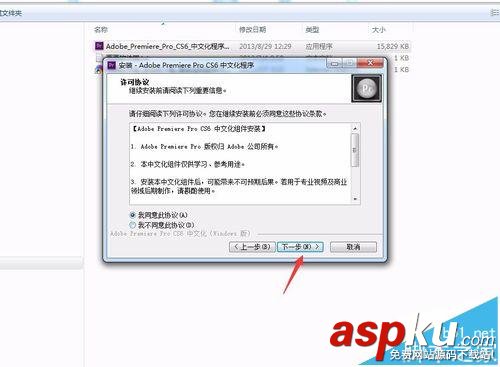Image resolution: width=500 pixels, height=367 pixels.
Task: Minimize the installer dialog window
Action: pyautogui.click(x=335, y=63)
